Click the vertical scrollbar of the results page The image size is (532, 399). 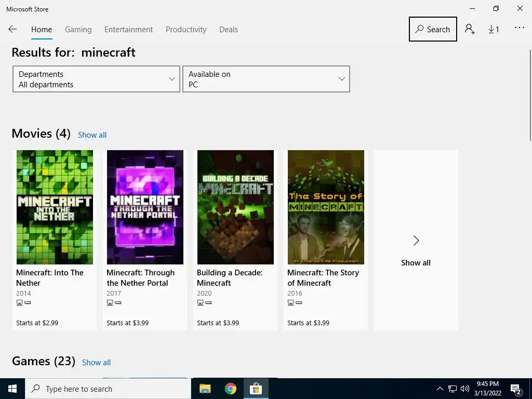530,95
